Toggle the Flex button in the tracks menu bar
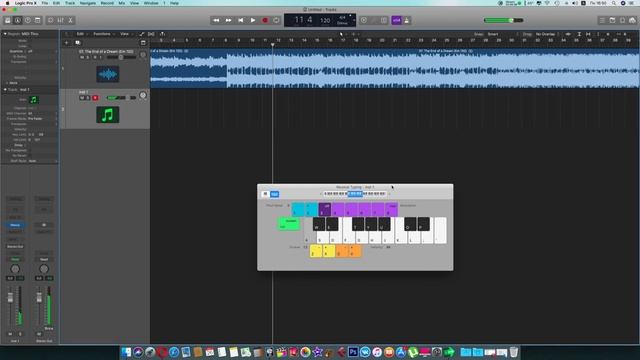640x360 pixels. (151, 34)
